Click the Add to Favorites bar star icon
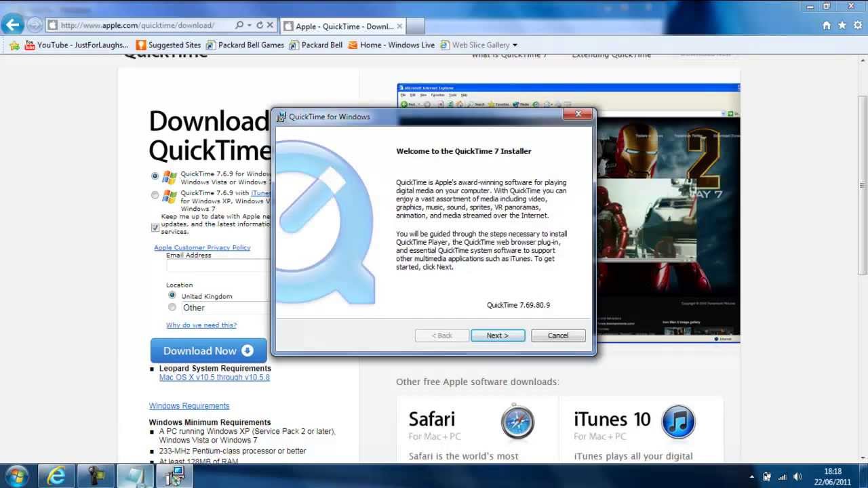 coord(14,45)
